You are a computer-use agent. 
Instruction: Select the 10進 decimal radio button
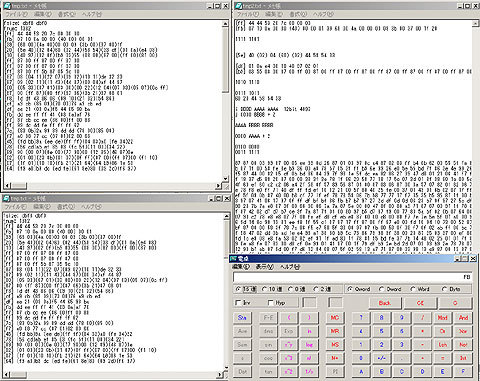(x=273, y=289)
